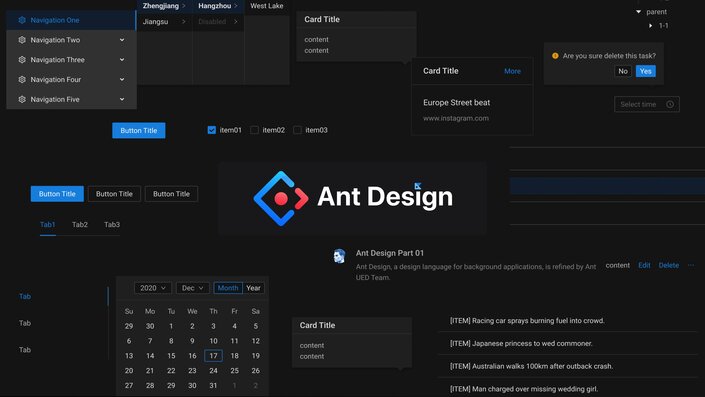This screenshot has height=397, width=705.
Task: Click the Delete link
Action: [669, 265]
